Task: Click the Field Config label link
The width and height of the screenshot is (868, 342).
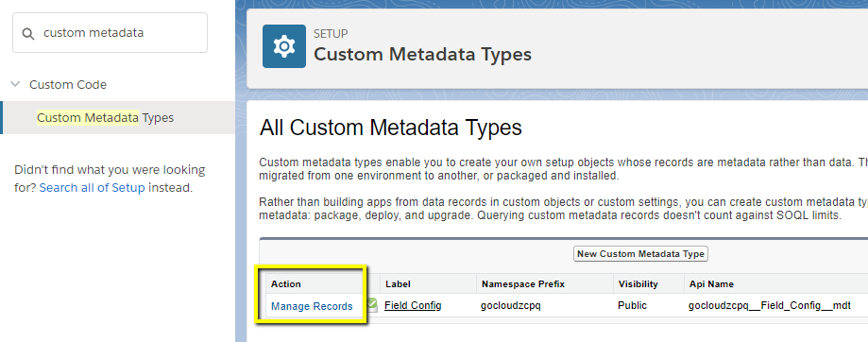Action: 413,305
